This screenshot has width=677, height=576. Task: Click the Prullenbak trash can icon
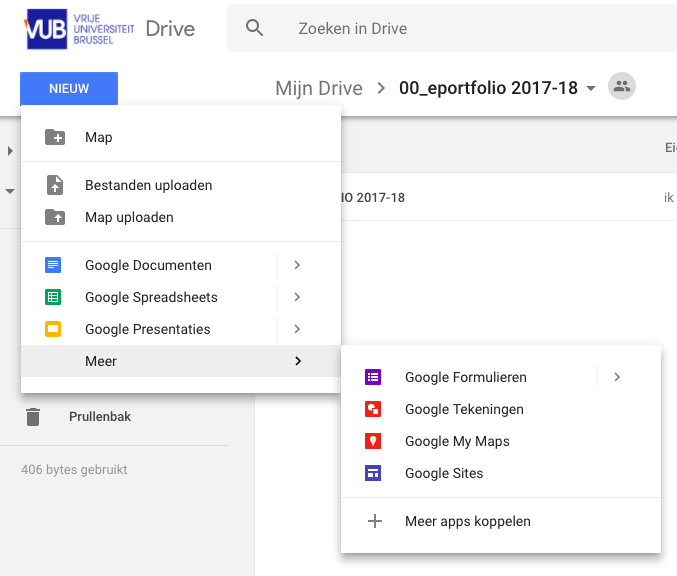point(33,417)
